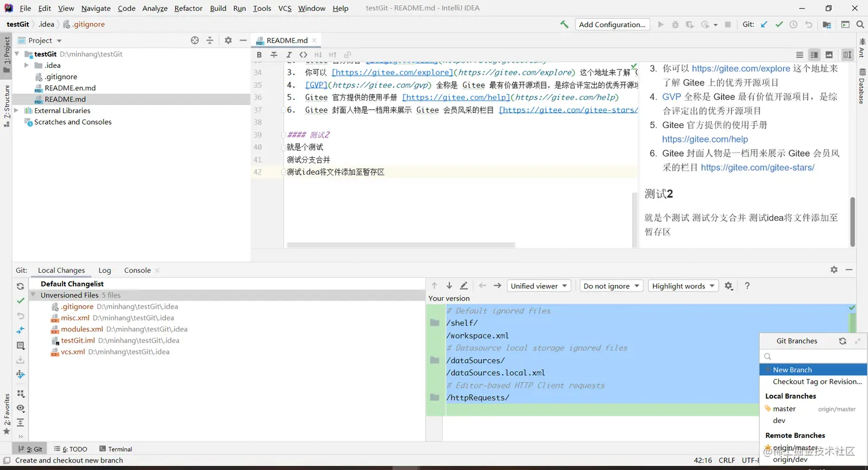Click Refresh icon in Local Changes
This screenshot has height=470, width=868.
pos(20,286)
